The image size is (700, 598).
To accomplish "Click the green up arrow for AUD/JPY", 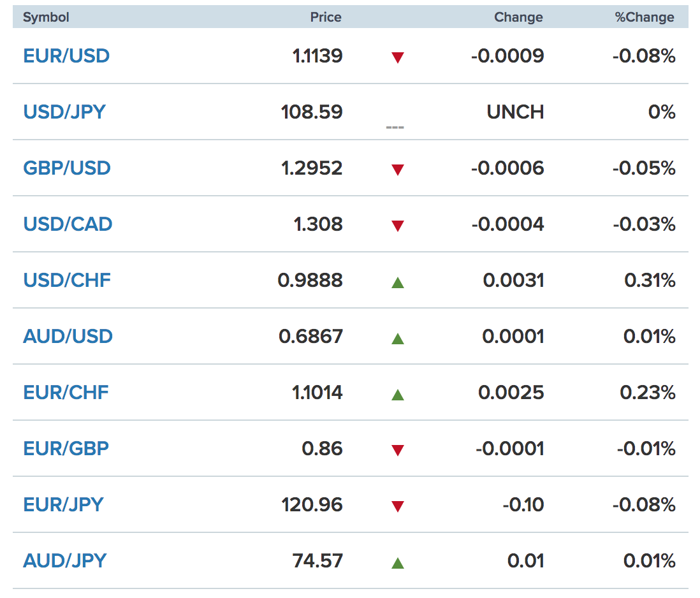I will coord(397,563).
